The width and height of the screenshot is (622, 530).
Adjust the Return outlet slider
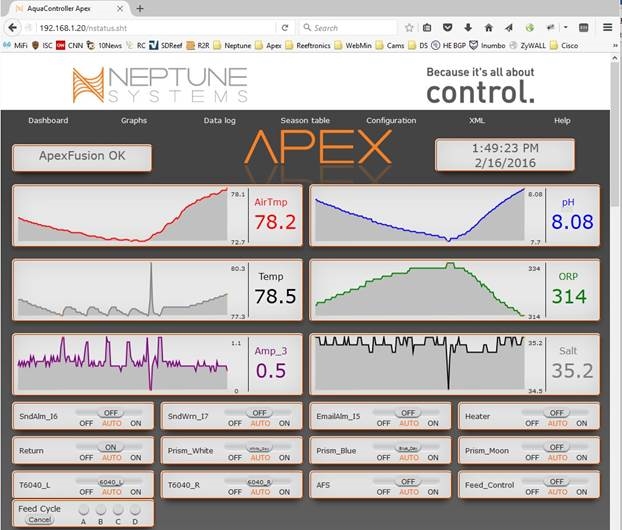111,447
